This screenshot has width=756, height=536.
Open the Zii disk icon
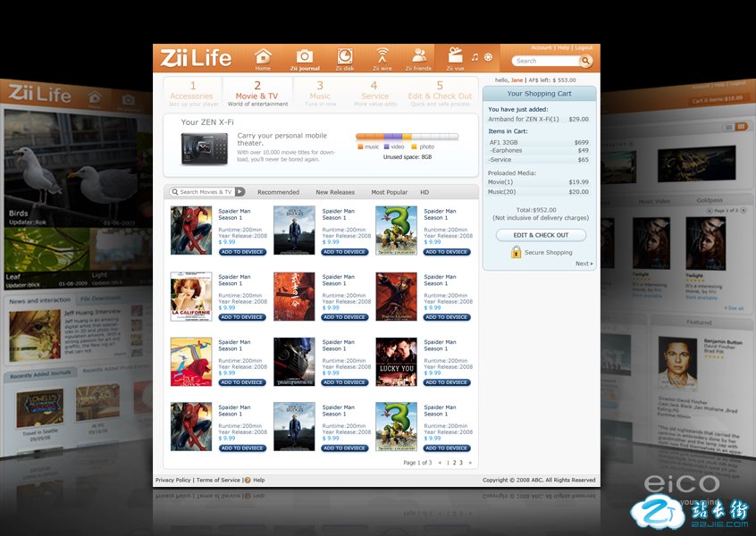(x=344, y=56)
